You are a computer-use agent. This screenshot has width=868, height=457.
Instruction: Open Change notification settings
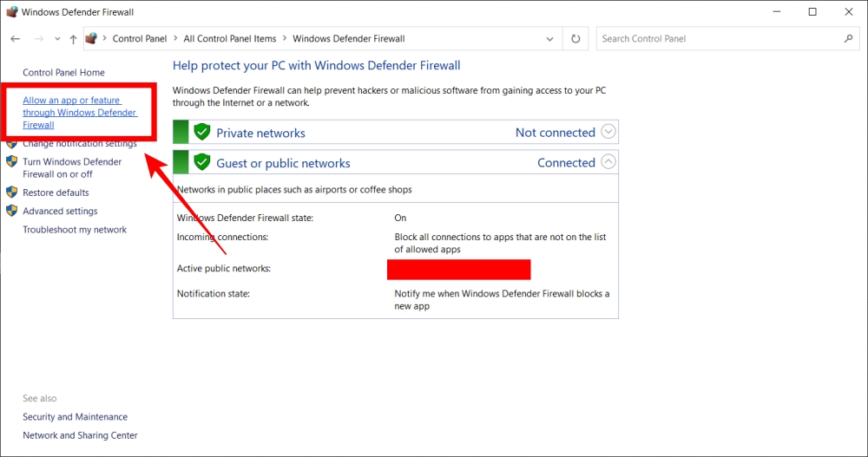pos(80,144)
